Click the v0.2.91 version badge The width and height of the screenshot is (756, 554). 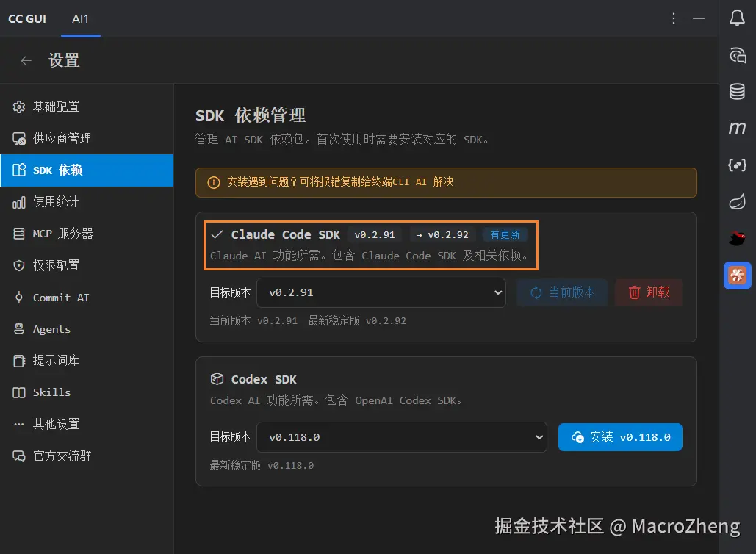pos(375,235)
